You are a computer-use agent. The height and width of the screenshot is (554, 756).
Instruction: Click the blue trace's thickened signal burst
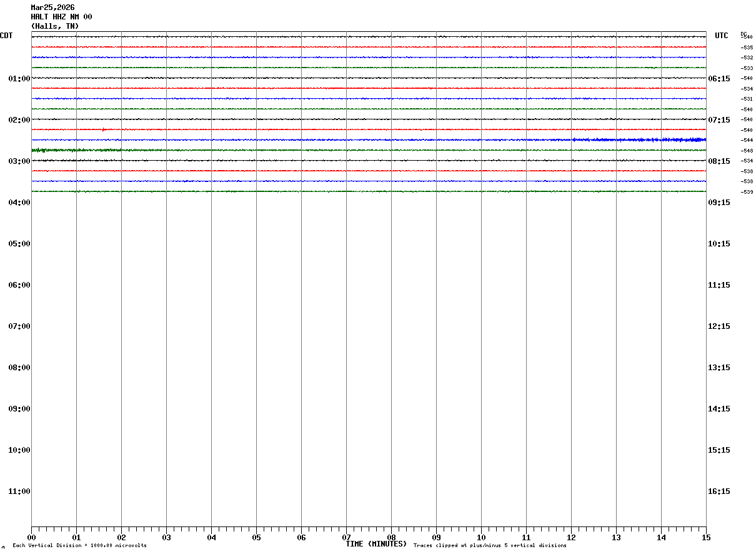pos(639,139)
